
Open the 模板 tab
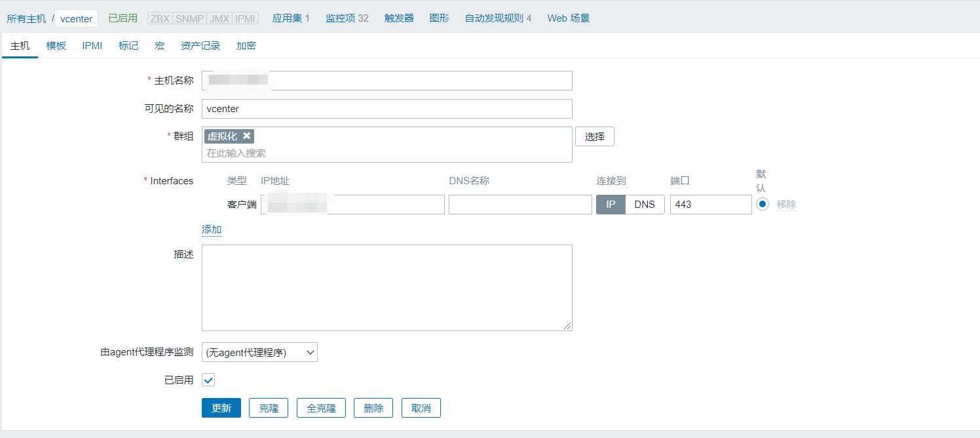[56, 46]
